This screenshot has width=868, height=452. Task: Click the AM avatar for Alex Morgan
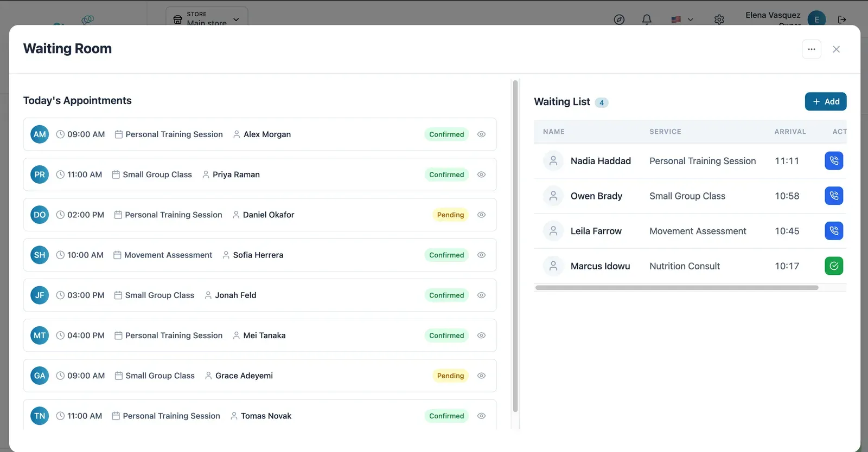40,134
